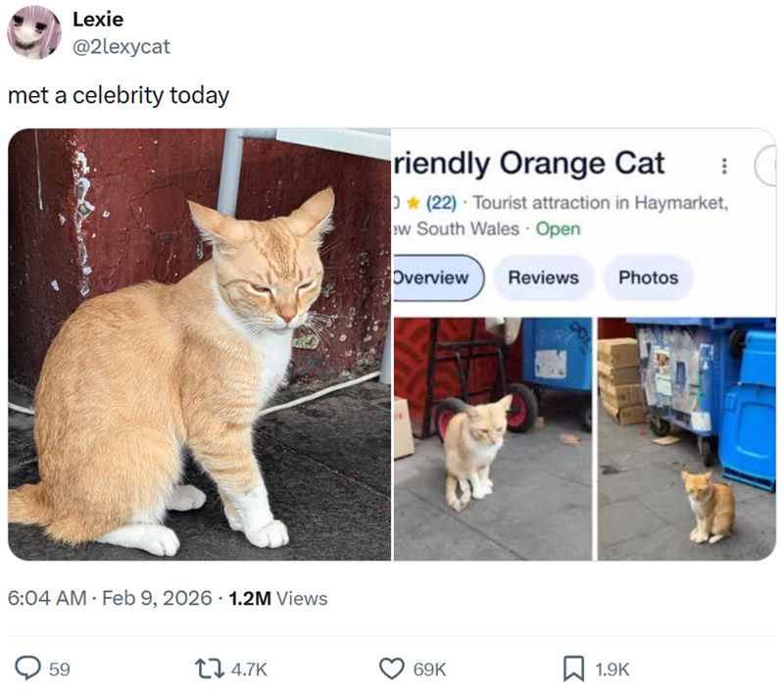
Task: Like the post with heart icon
Action: click(392, 668)
